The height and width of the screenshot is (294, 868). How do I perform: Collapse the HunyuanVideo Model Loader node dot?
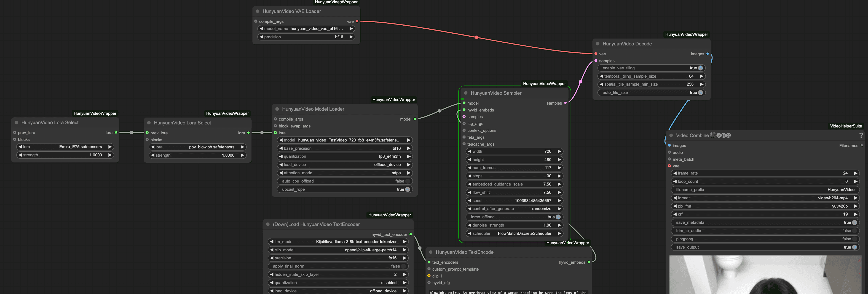pos(277,109)
